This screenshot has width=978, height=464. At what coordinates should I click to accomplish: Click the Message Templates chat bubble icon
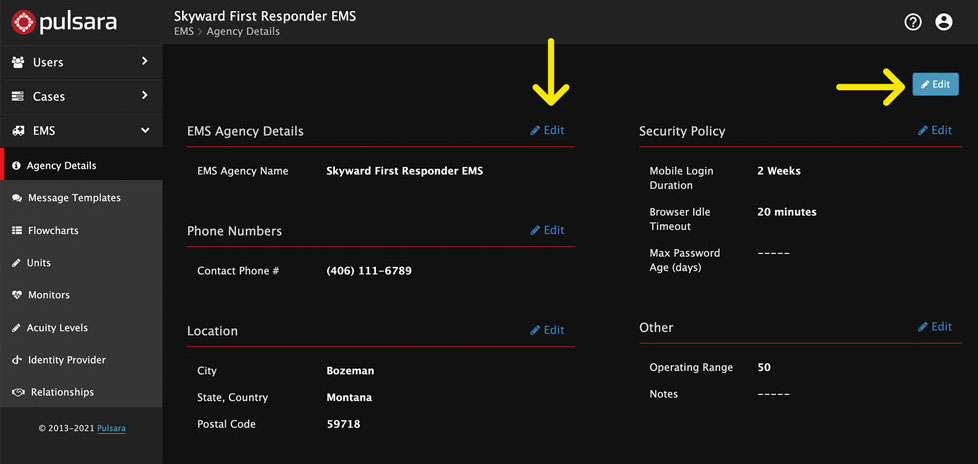pyautogui.click(x=17, y=198)
